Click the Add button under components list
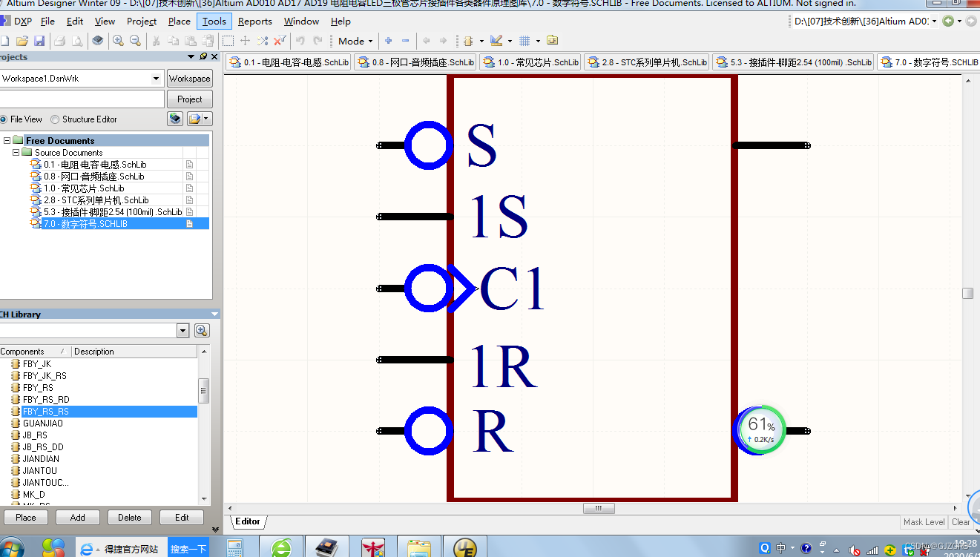980x557 pixels. coord(78,518)
